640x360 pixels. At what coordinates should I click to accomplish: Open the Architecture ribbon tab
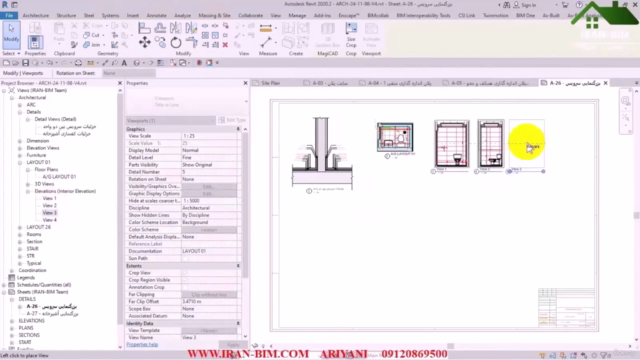tap(36, 16)
